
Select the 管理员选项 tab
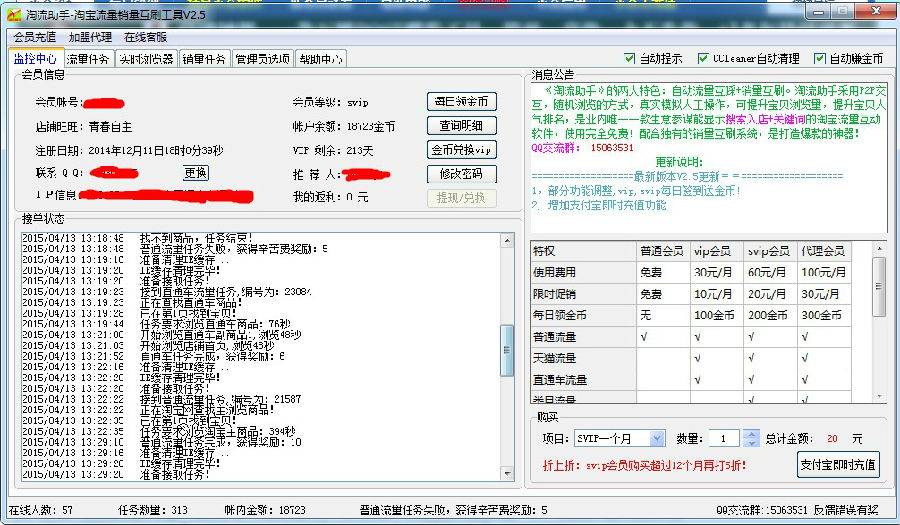[263, 59]
